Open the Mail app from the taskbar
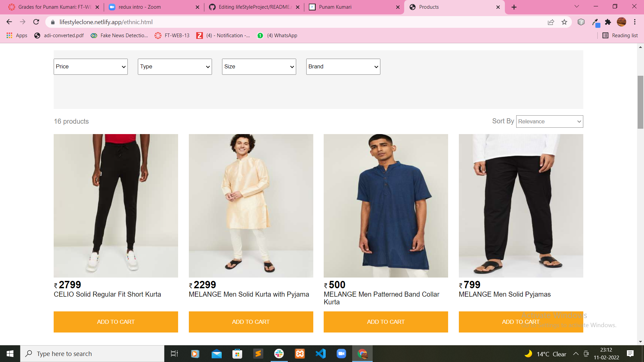The height and width of the screenshot is (362, 644). (216, 354)
